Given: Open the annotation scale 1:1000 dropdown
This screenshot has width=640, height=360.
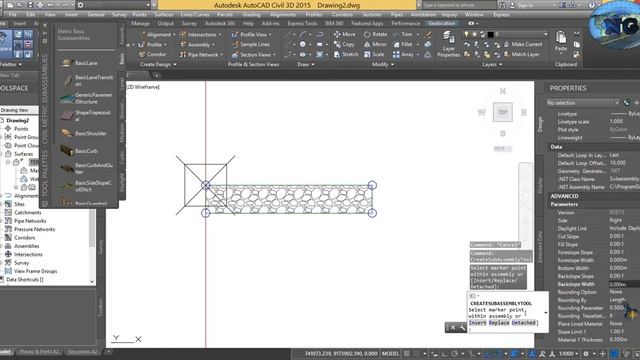Looking at the screenshot, I should point(568,353).
